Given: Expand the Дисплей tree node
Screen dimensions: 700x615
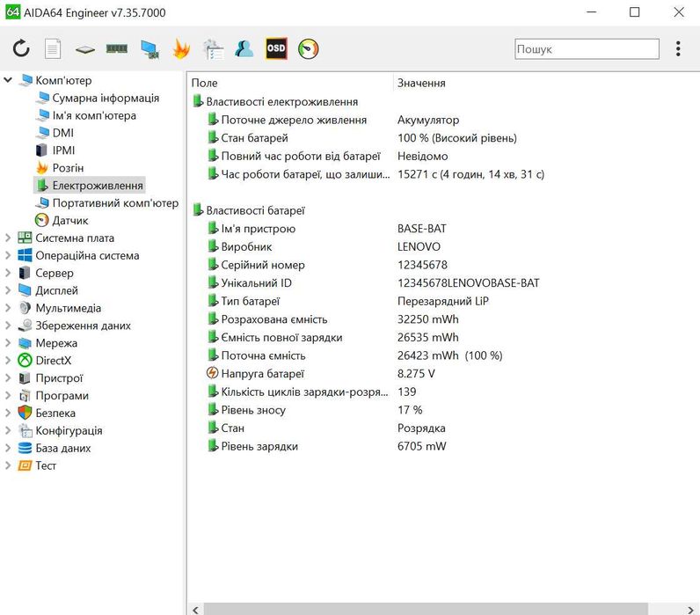Looking at the screenshot, I should pos(8,290).
